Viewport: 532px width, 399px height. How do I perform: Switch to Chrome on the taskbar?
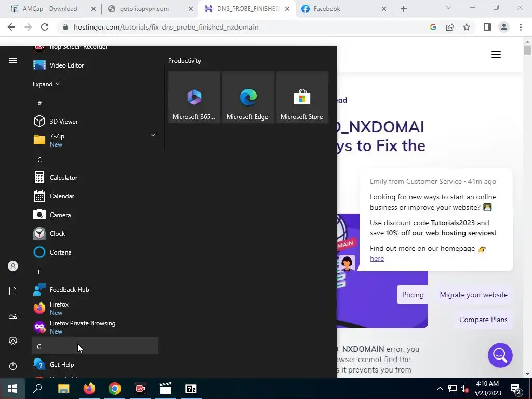115,389
